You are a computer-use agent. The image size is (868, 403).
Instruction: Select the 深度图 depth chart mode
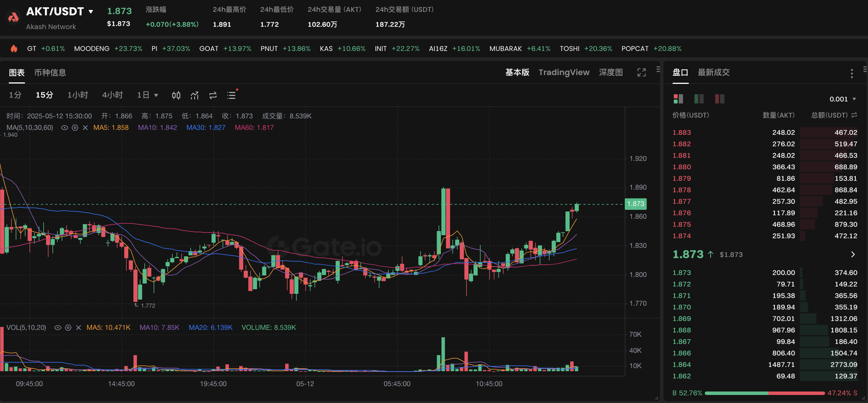611,72
